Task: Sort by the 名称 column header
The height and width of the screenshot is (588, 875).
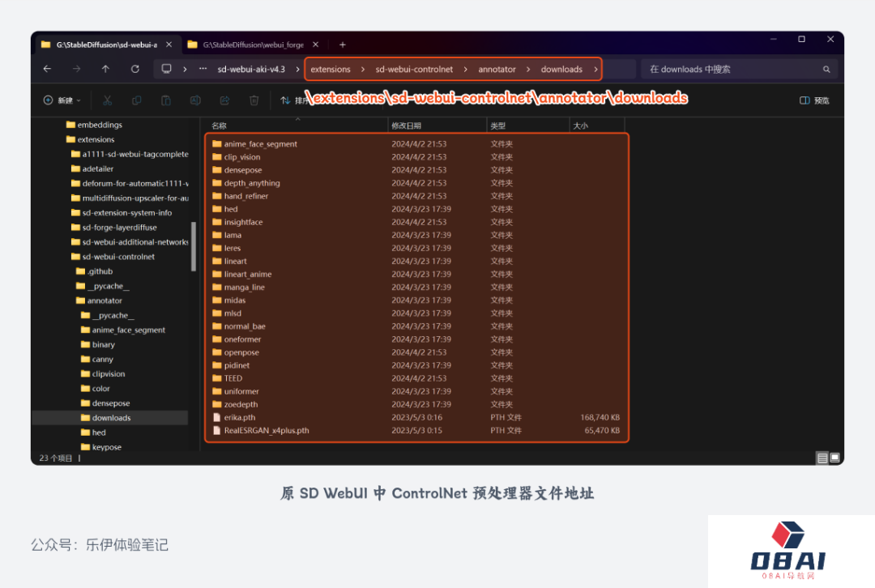Action: pyautogui.click(x=220, y=126)
